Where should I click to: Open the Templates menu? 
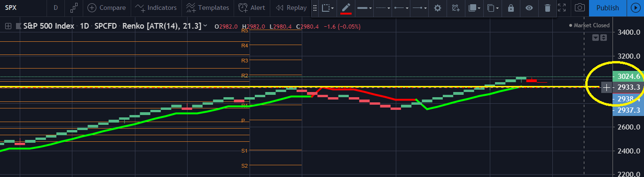pyautogui.click(x=207, y=8)
